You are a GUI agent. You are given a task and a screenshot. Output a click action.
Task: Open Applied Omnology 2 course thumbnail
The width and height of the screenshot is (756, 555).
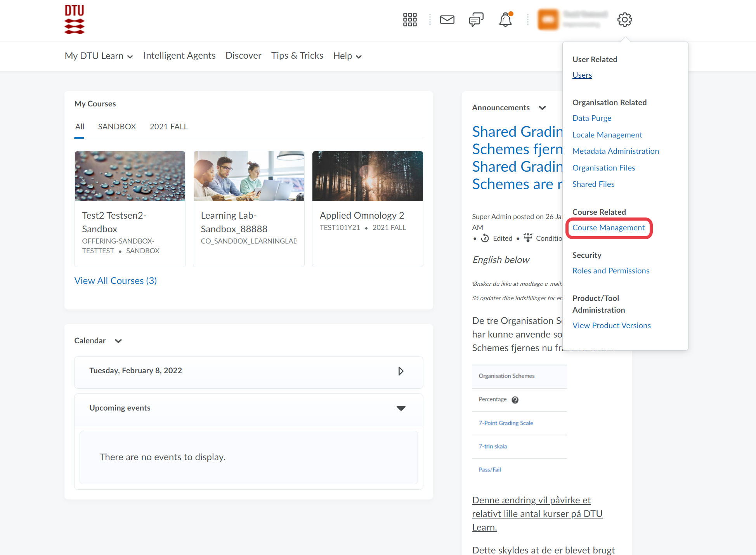pyautogui.click(x=367, y=176)
